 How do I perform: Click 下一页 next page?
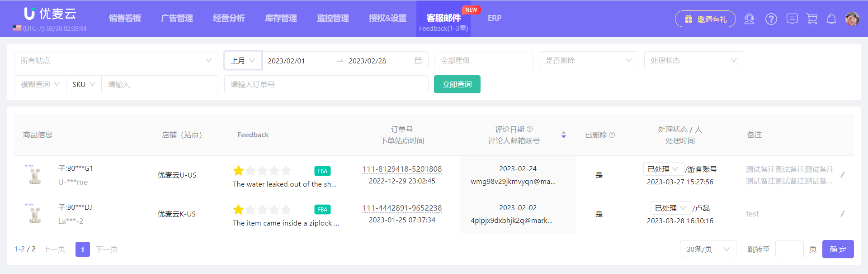(x=107, y=250)
